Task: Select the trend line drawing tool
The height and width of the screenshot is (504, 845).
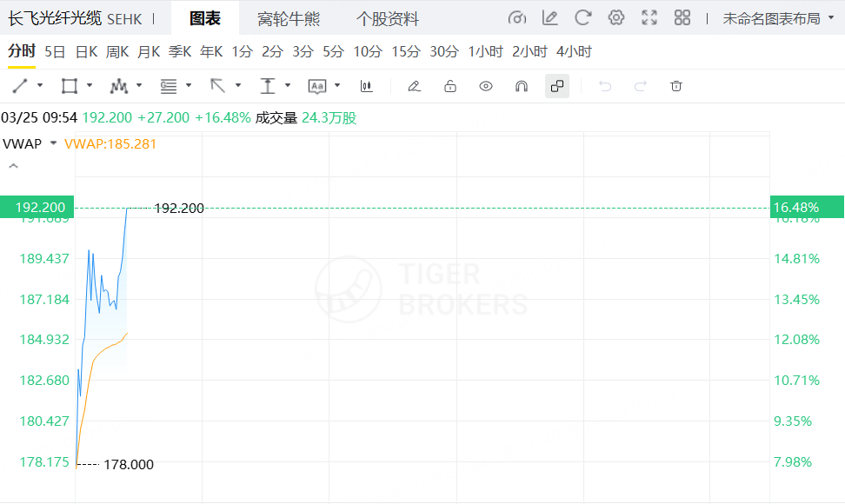Action: [x=20, y=86]
